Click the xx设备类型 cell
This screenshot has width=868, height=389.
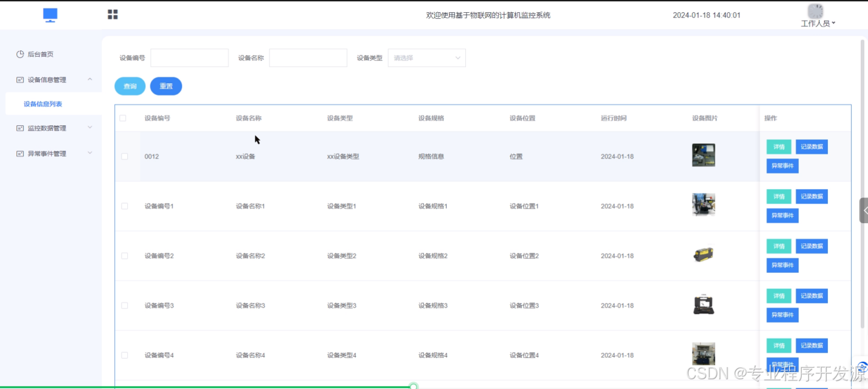[x=343, y=156]
